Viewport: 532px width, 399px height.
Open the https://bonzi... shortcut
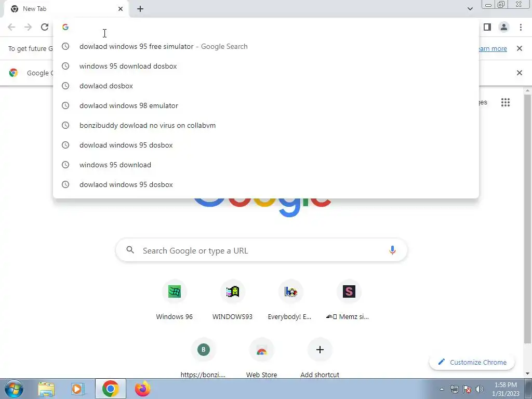(203, 358)
